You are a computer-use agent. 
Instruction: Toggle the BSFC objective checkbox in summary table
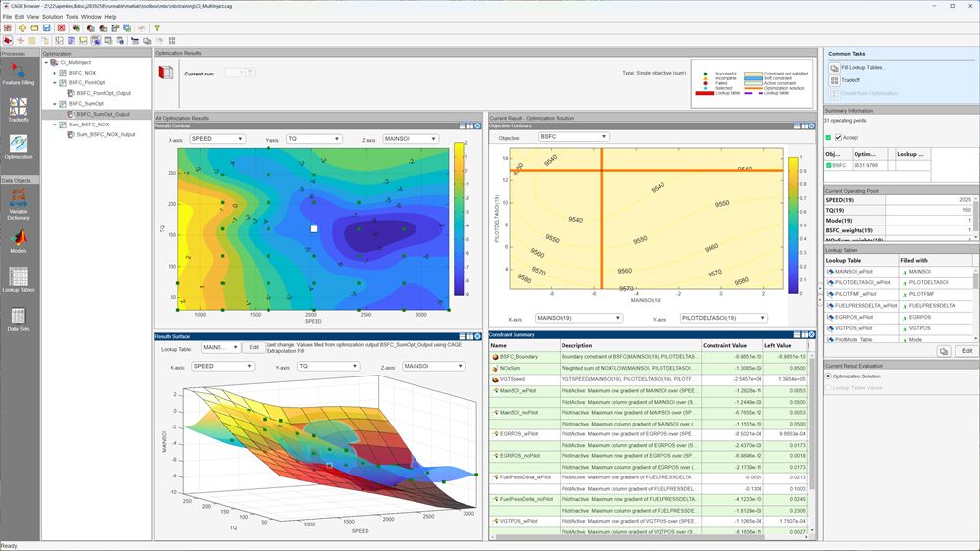coord(829,165)
